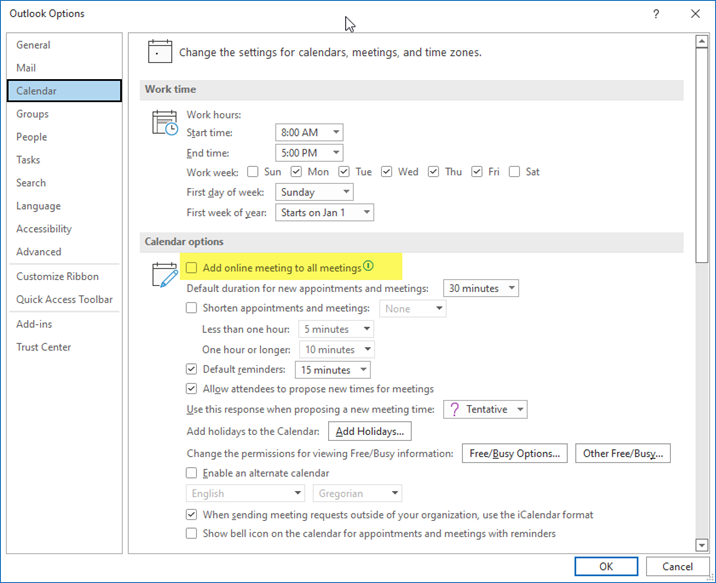
Task: Open the Tentative response dropdown
Action: tap(484, 410)
